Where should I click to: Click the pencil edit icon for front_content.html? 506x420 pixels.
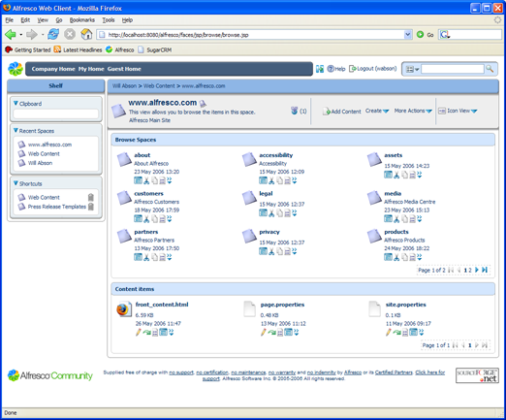click(139, 332)
